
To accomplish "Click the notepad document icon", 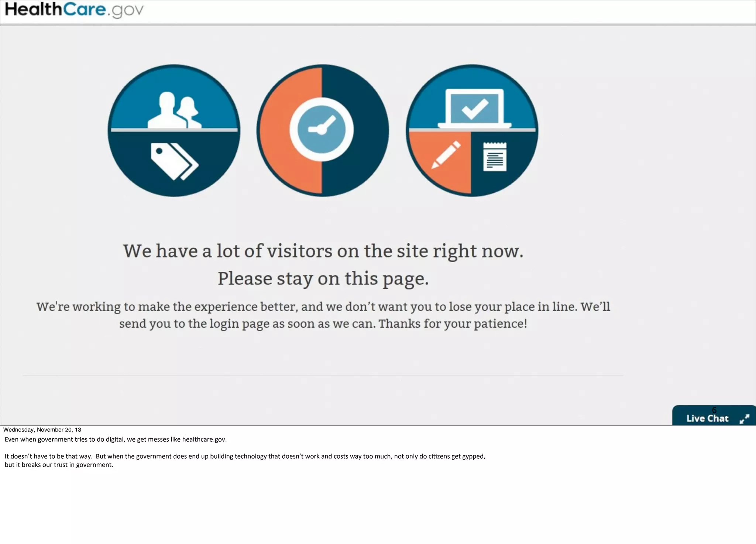I will coord(495,157).
